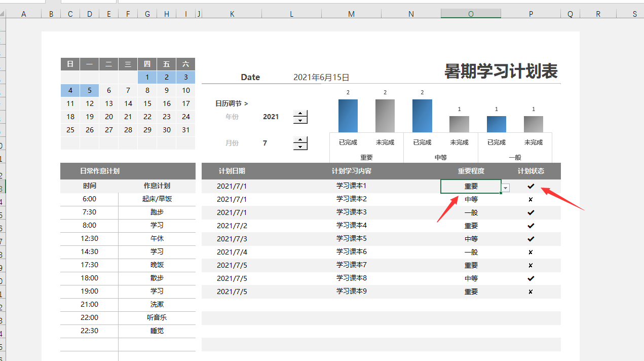Select column header K
The width and height of the screenshot is (644, 361).
coord(232,14)
